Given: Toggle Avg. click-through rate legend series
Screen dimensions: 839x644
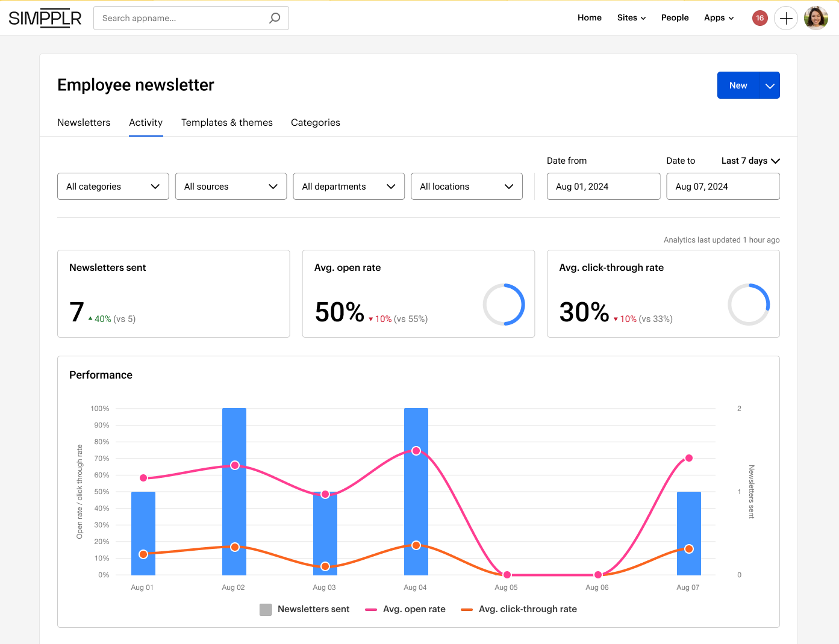Looking at the screenshot, I should 519,609.
